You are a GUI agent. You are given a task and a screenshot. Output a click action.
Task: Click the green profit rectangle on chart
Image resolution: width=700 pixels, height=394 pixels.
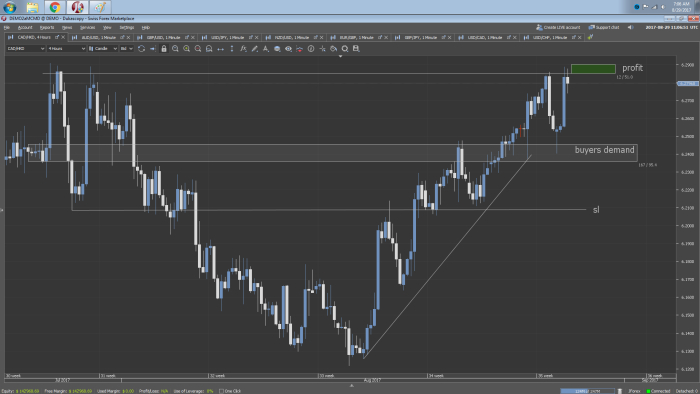(593, 69)
